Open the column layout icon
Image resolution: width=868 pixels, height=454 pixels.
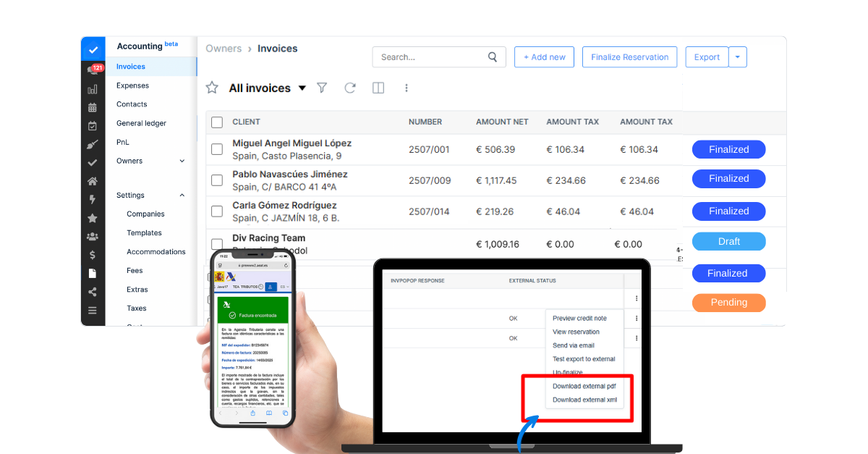tap(378, 88)
